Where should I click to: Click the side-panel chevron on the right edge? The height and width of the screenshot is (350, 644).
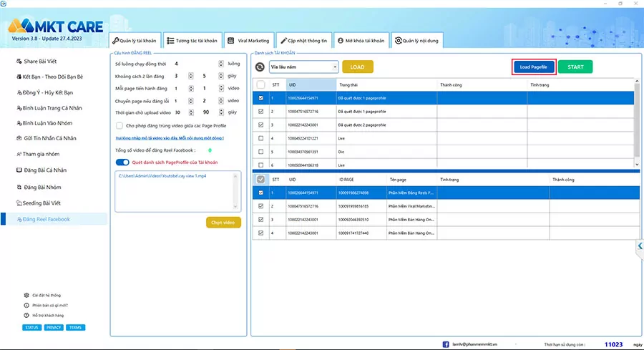click(640, 246)
